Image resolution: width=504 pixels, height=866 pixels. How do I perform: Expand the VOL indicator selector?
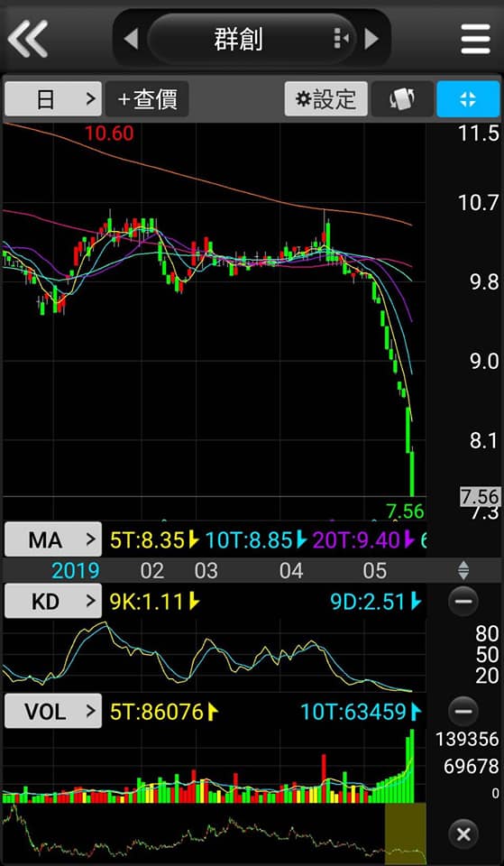coord(53,712)
